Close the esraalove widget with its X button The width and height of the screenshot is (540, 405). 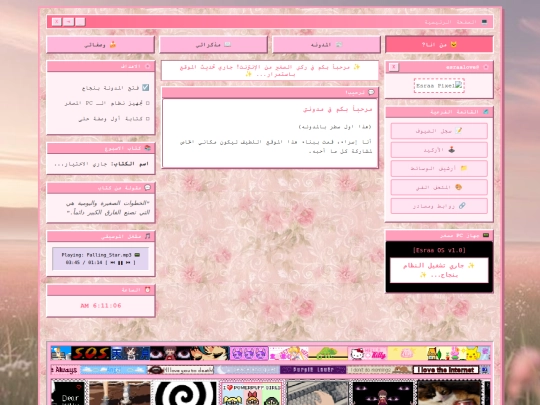point(394,67)
